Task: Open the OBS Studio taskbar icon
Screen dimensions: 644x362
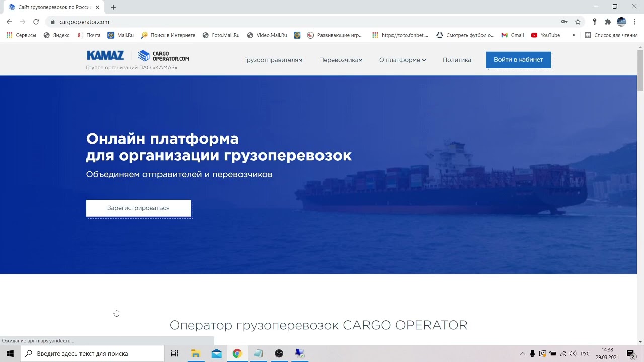Action: click(279, 353)
